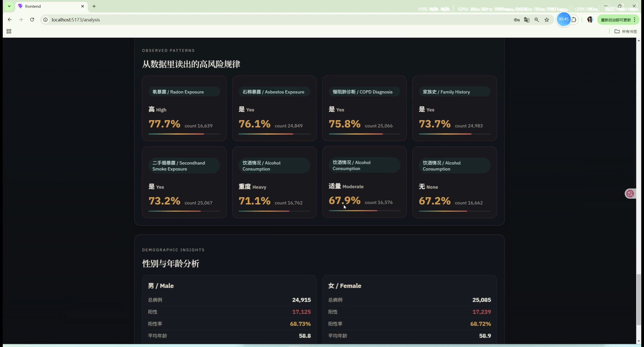Open the extensions puzzle icon
Screen dimensions: 644x347
[574, 20]
